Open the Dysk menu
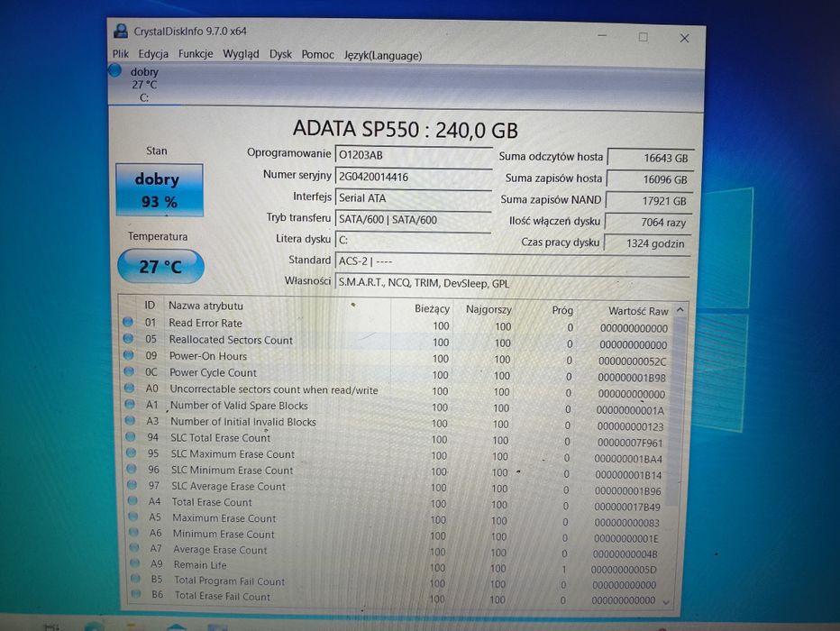Viewport: 840px width, 631px height. [x=280, y=54]
